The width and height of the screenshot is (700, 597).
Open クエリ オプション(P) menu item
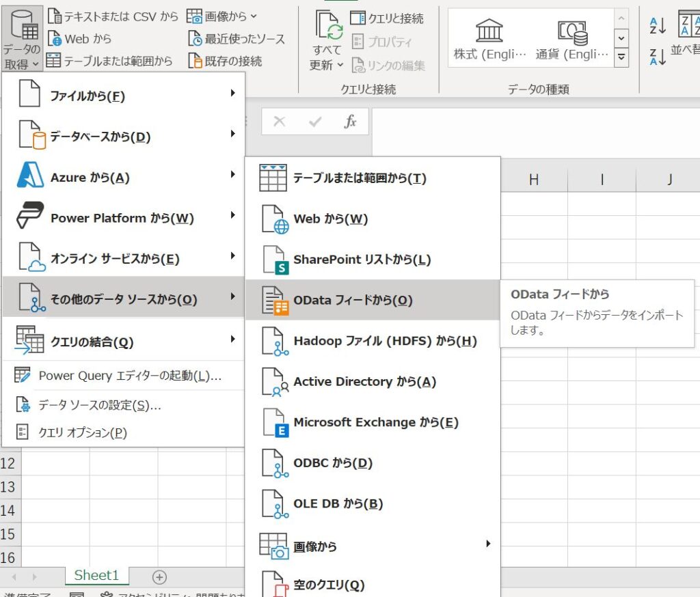point(124,432)
